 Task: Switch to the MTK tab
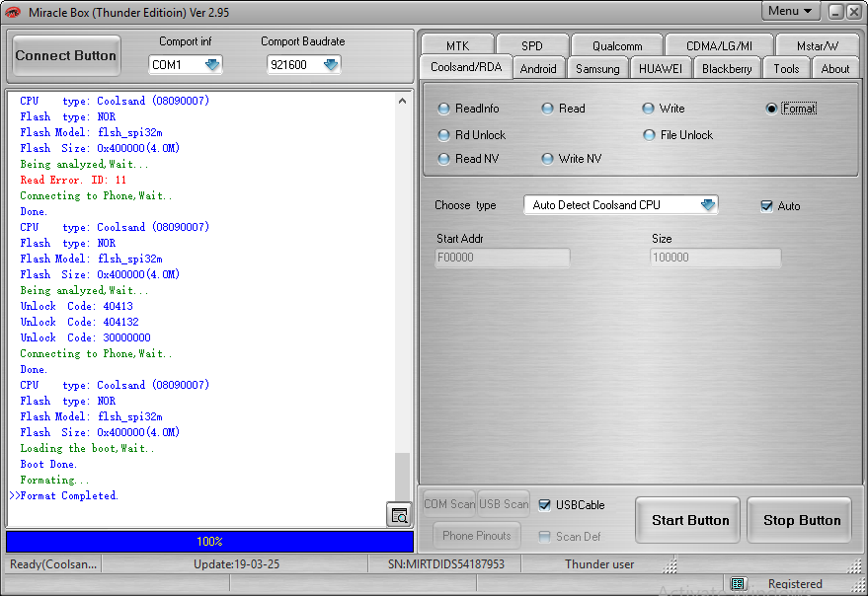pos(457,45)
